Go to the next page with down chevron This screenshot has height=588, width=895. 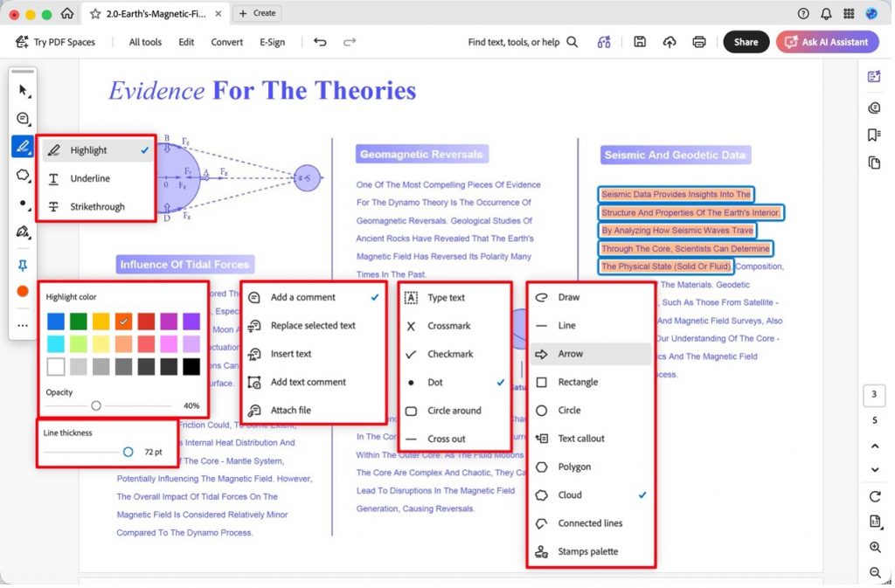874,470
